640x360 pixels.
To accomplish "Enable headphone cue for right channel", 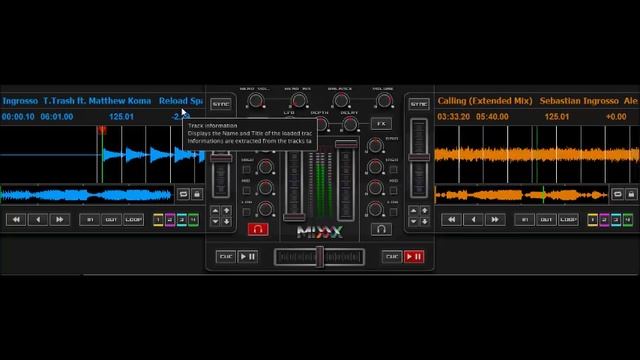I will pyautogui.click(x=381, y=229).
